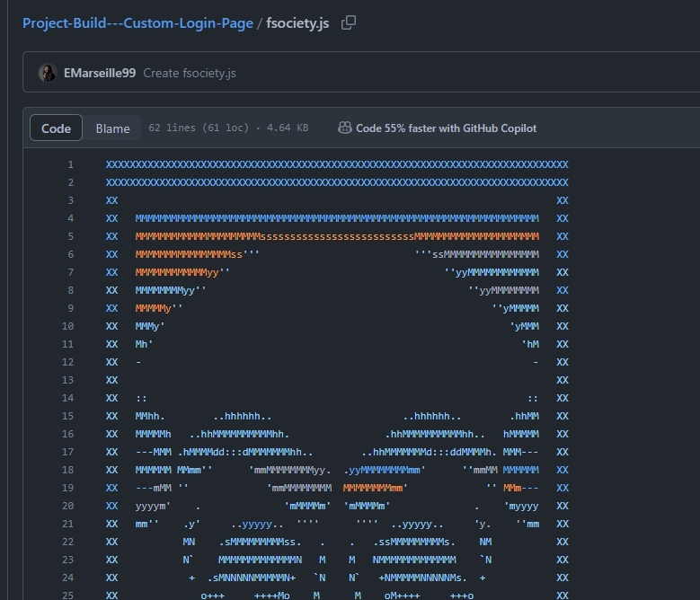Select line number 17
This screenshot has width=700, height=600.
[68, 452]
